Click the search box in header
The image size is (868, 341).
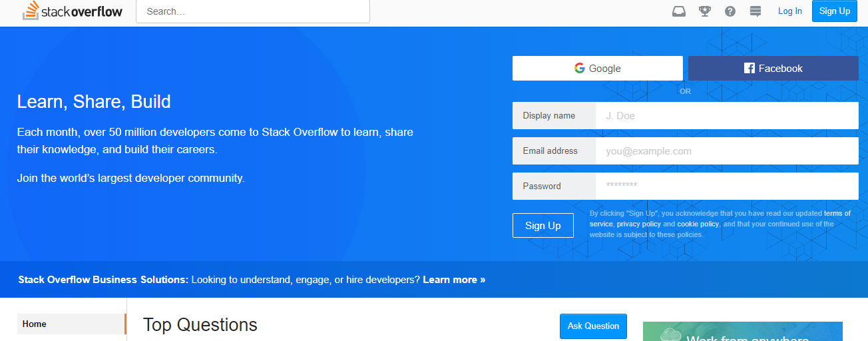(x=253, y=11)
